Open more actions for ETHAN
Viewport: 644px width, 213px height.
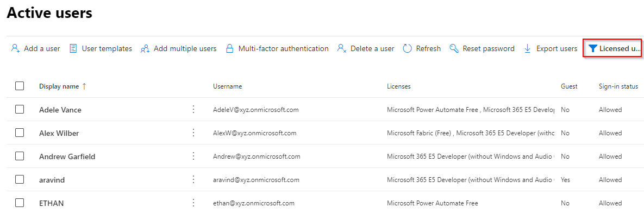(x=193, y=203)
